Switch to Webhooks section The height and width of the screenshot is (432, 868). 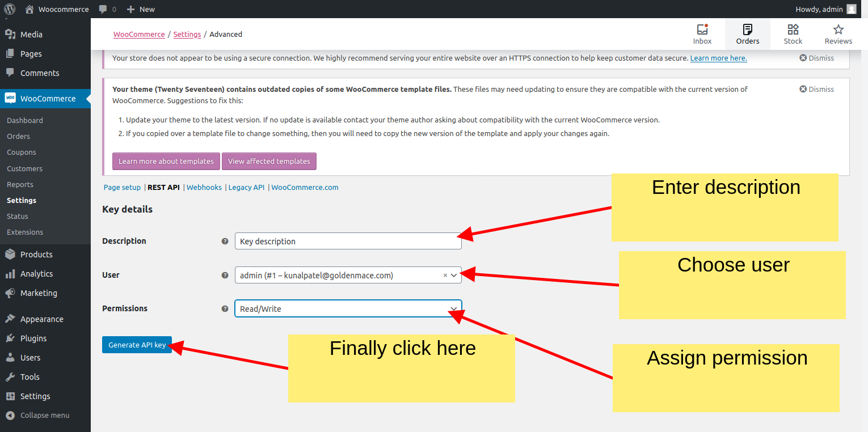(204, 187)
